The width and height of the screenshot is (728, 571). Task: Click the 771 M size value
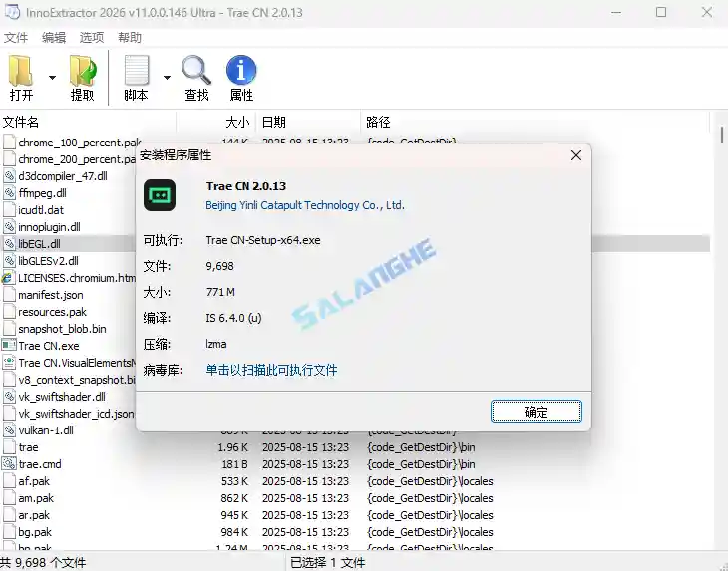pos(220,292)
